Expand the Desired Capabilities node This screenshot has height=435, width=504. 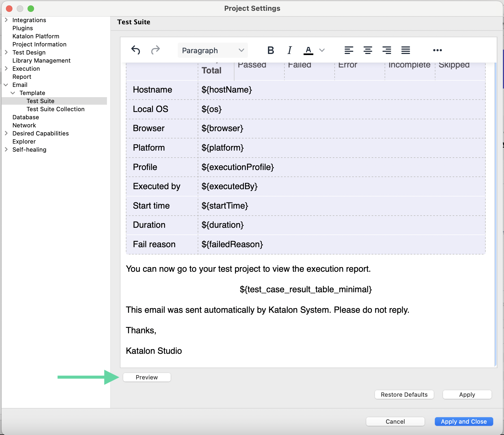[x=6, y=133]
